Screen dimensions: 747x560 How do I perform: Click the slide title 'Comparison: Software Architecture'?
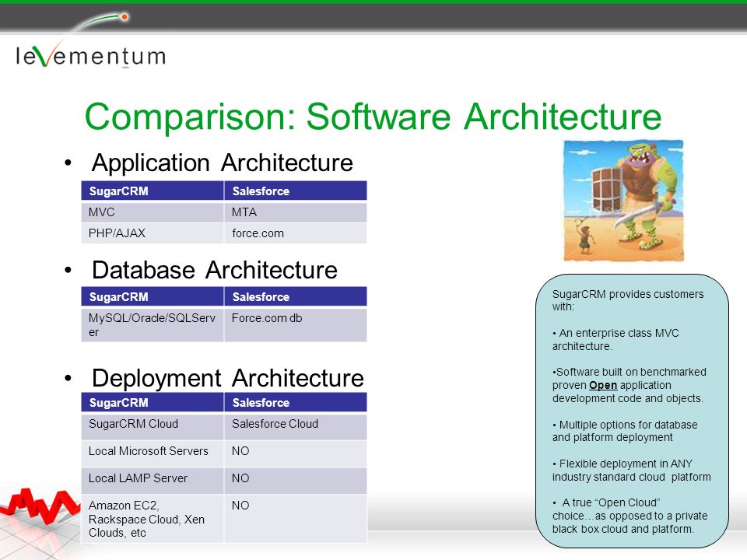pos(373,117)
